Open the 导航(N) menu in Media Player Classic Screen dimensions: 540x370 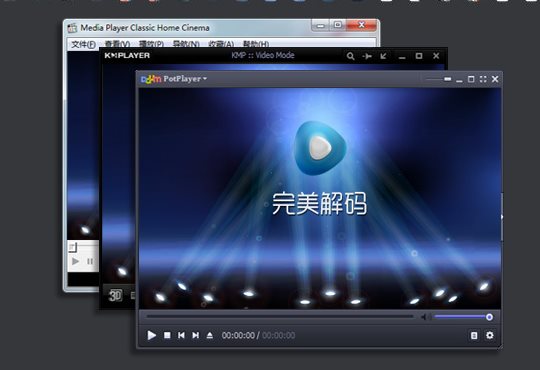186,44
